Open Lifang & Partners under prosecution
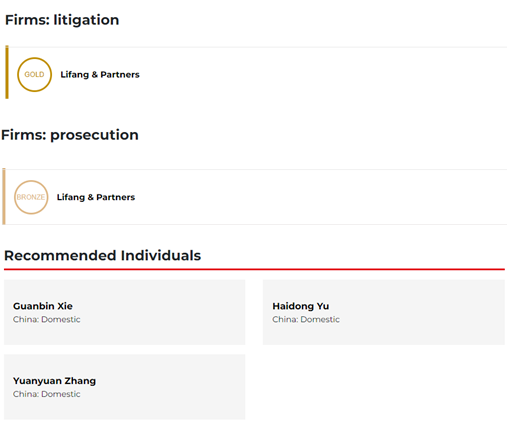507x436 pixels. (x=96, y=197)
